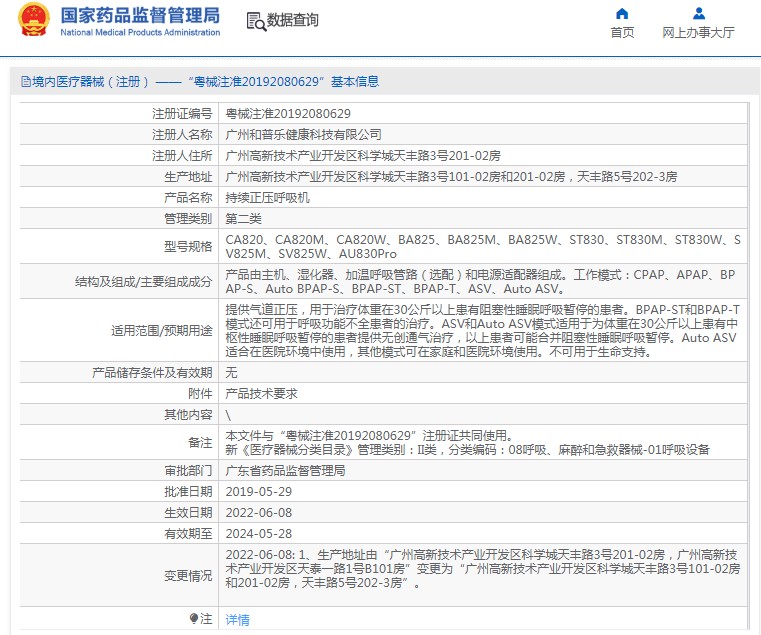This screenshot has width=761, height=635.
Task: Select 第二类 value
Action: (x=243, y=218)
